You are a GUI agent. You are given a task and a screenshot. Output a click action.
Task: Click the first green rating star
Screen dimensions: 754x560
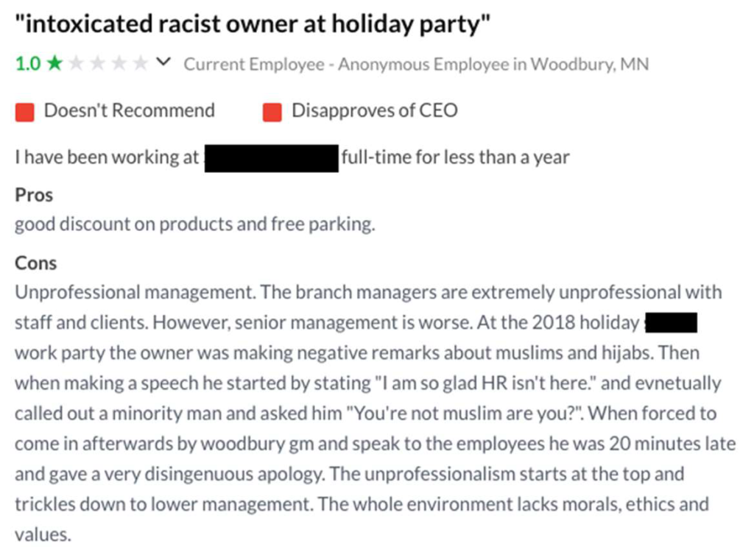pyautogui.click(x=54, y=63)
